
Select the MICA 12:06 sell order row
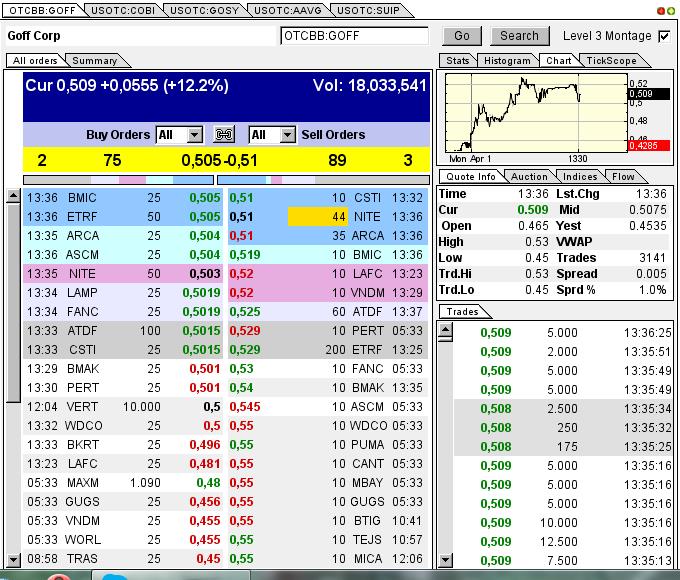(328, 559)
